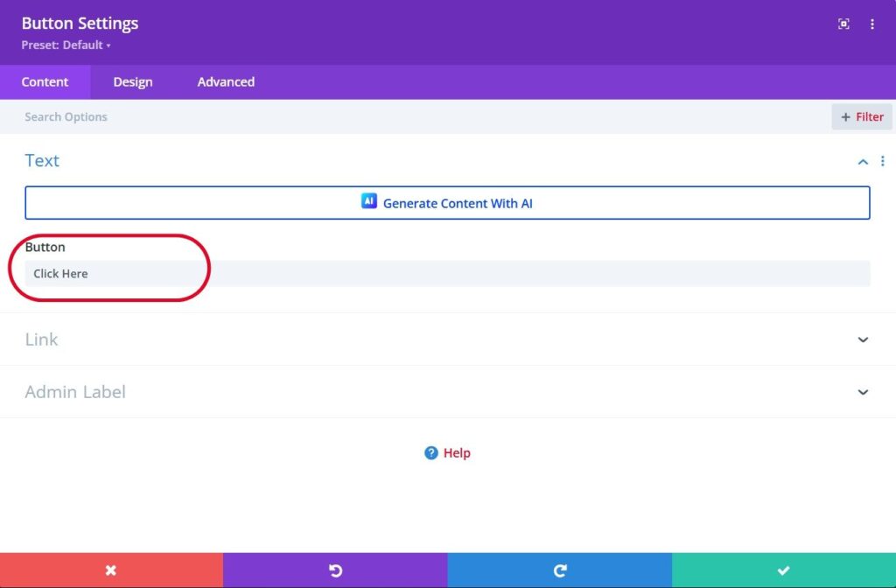Click the Admin Label section title
The image size is (896, 588).
75,392
